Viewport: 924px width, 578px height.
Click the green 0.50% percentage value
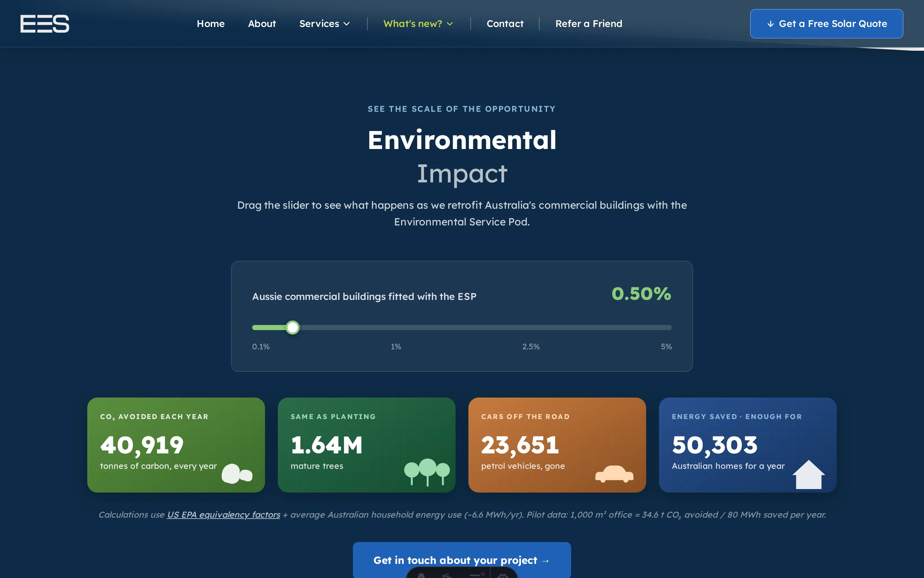click(641, 293)
